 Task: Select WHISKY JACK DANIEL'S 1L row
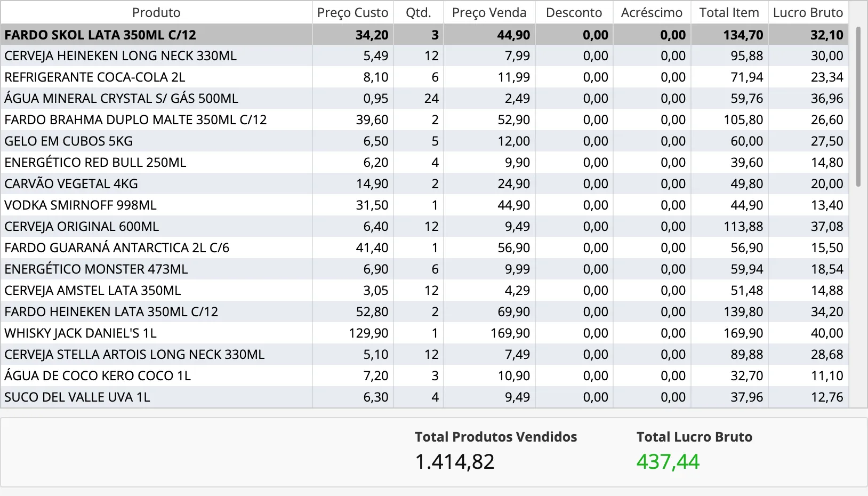(424, 333)
